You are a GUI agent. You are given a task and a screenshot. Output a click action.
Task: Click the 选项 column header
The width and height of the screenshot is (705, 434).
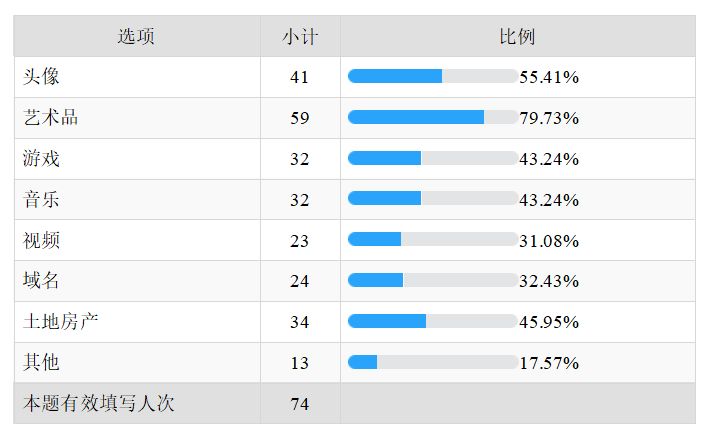point(136,37)
